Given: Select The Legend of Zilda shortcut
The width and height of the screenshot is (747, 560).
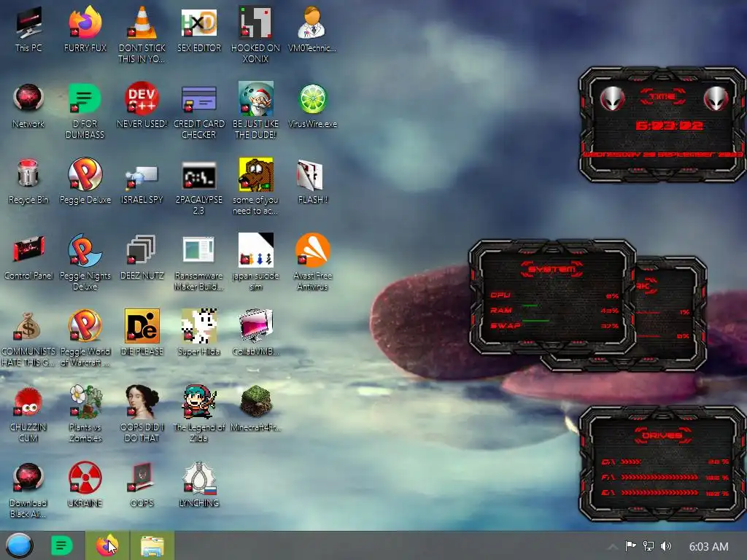Looking at the screenshot, I should pyautogui.click(x=199, y=413).
